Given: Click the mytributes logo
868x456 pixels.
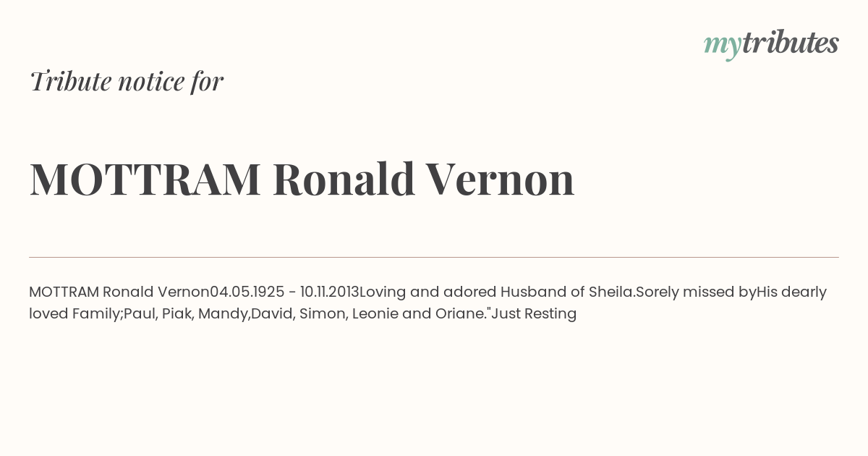Looking at the screenshot, I should 771,44.
